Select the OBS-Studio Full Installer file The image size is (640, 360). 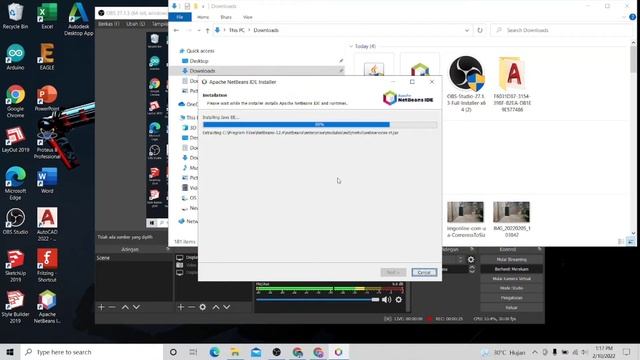tap(466, 84)
